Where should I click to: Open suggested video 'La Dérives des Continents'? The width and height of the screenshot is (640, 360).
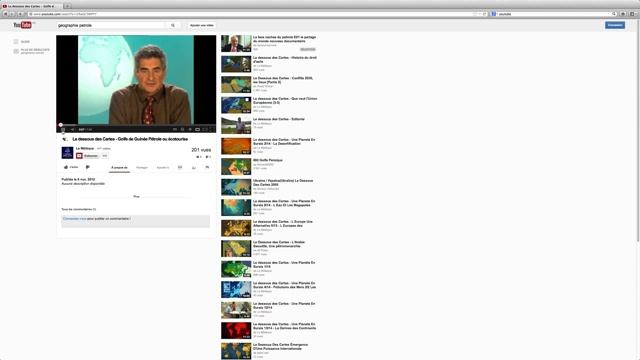click(x=269, y=331)
